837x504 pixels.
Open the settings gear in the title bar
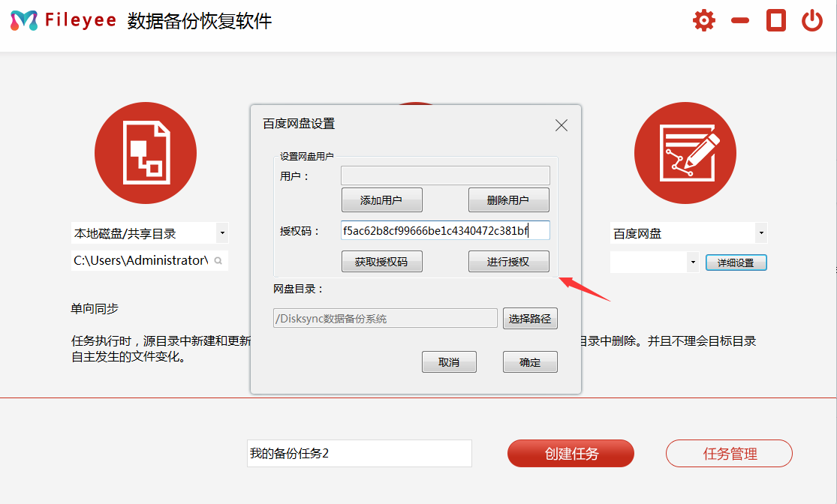(x=703, y=20)
